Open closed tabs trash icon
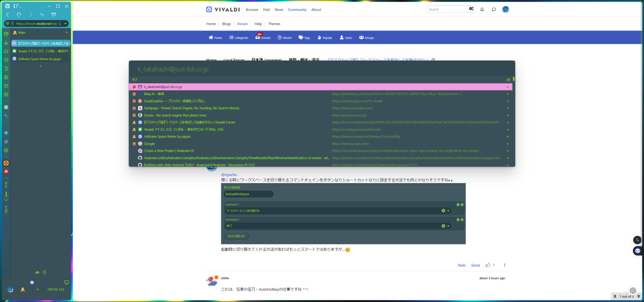The width and height of the screenshot is (644, 302). click(44, 272)
